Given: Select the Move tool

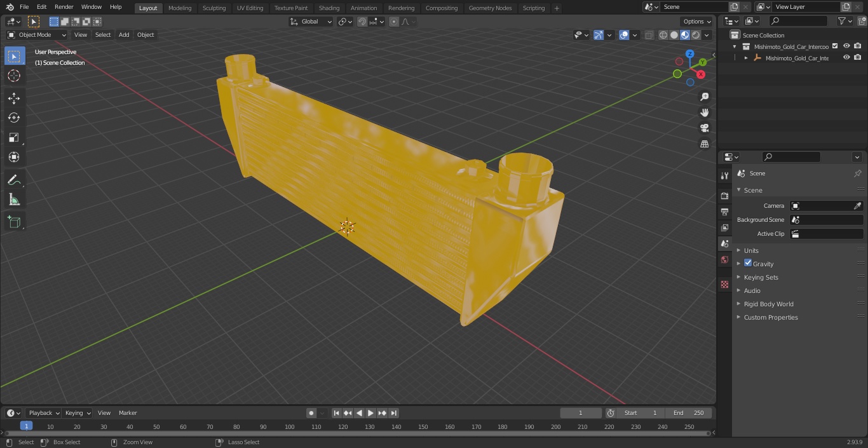Looking at the screenshot, I should [14, 98].
